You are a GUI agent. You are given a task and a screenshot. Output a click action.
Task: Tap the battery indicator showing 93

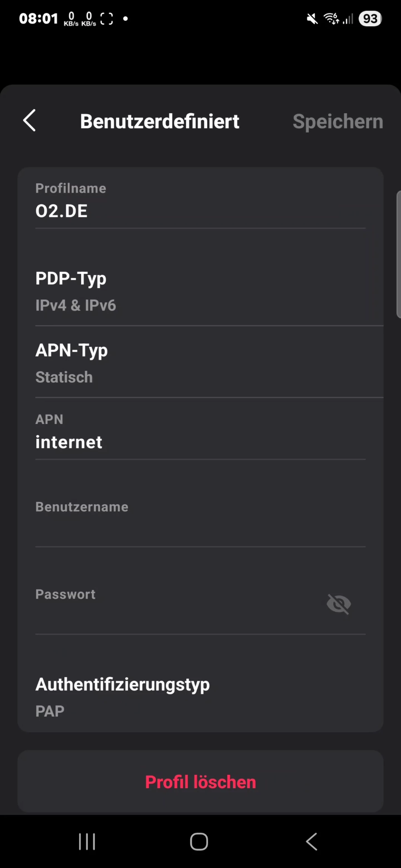point(370,19)
